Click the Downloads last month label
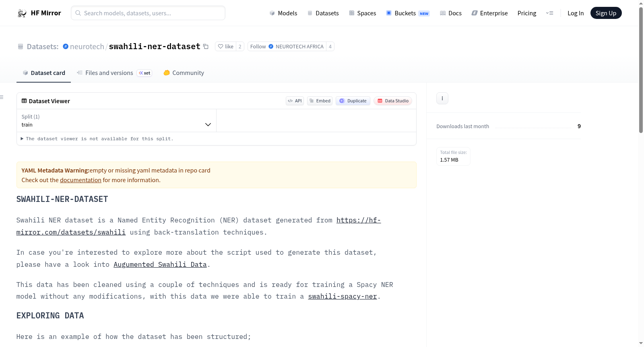Screen dimensions: 644x347 tap(463, 126)
